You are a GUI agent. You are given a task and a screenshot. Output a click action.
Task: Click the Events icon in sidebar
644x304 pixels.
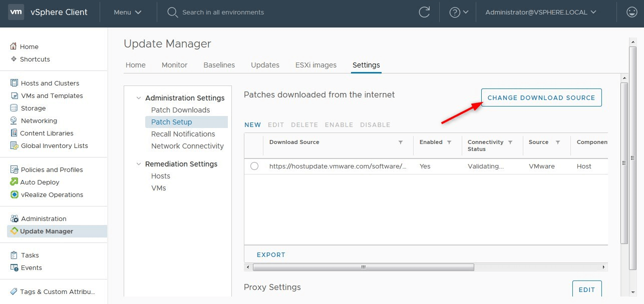[14, 267]
